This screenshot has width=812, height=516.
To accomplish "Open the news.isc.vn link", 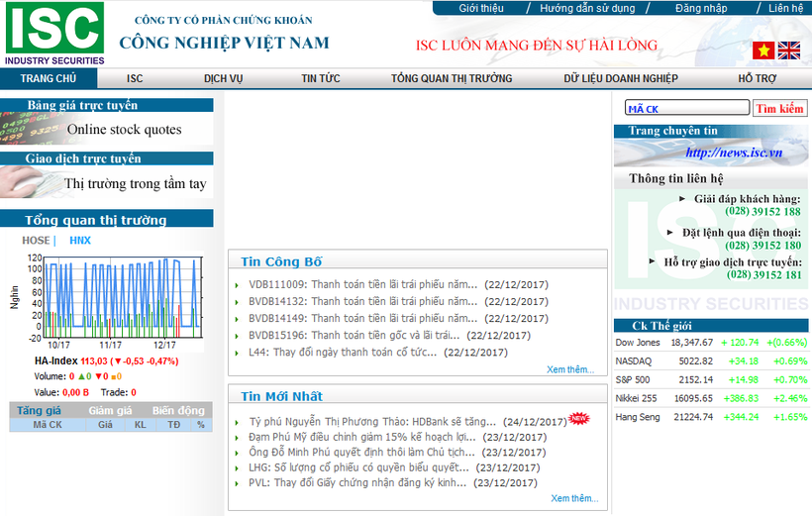I will click(x=734, y=153).
